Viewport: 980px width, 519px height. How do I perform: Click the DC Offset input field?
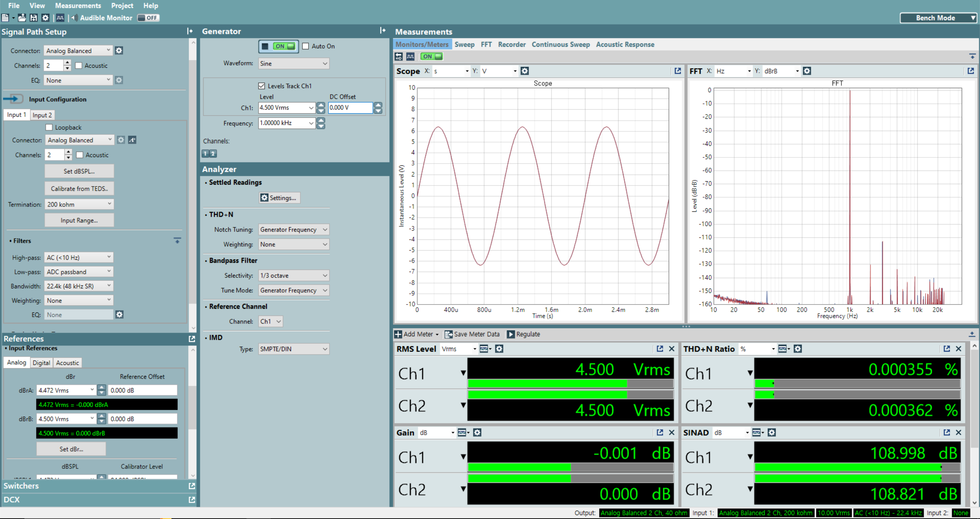point(351,108)
